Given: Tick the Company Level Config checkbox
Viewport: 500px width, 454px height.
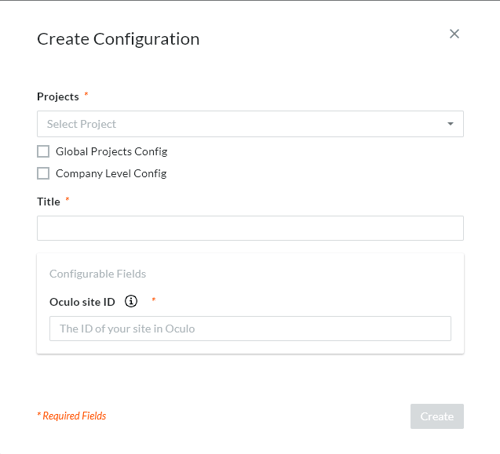Looking at the screenshot, I should tap(43, 173).
